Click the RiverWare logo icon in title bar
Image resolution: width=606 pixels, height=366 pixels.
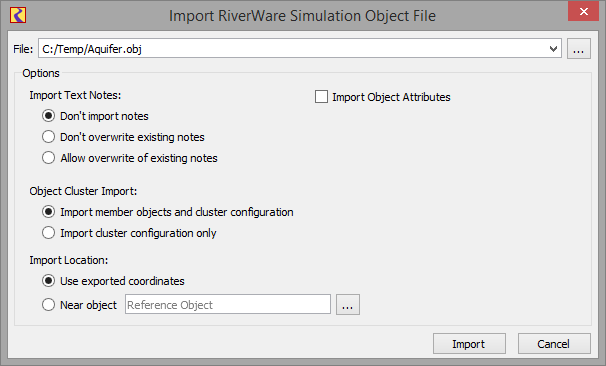point(18,15)
